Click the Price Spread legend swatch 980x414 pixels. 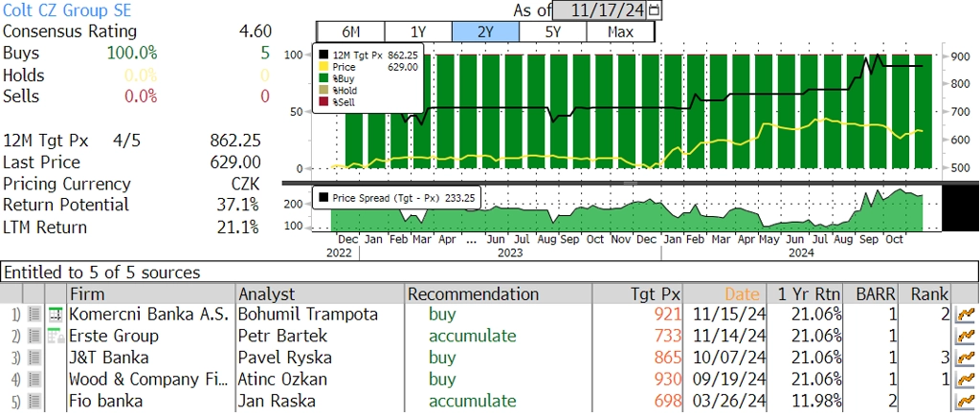click(323, 198)
